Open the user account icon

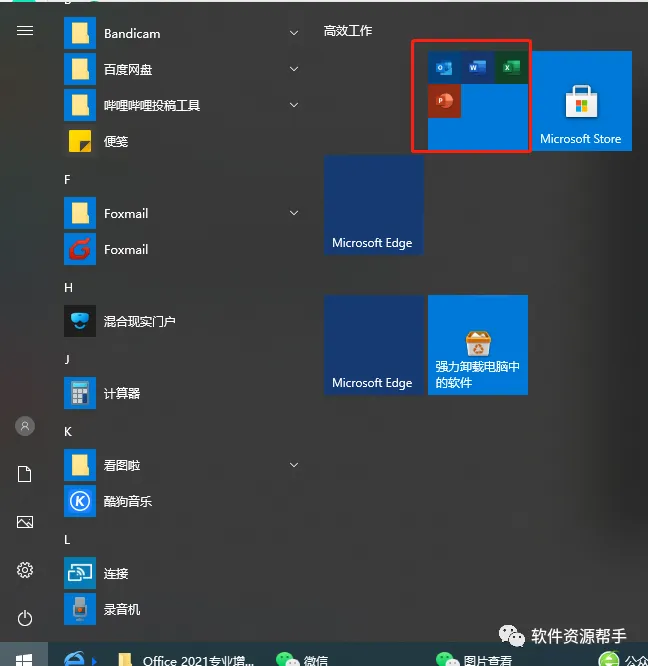point(25,426)
